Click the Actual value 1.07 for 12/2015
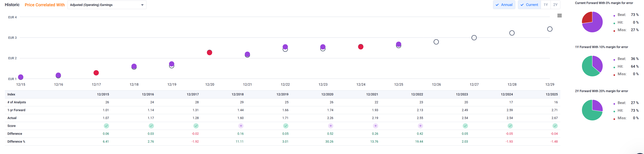644x154 pixels. tap(106, 118)
